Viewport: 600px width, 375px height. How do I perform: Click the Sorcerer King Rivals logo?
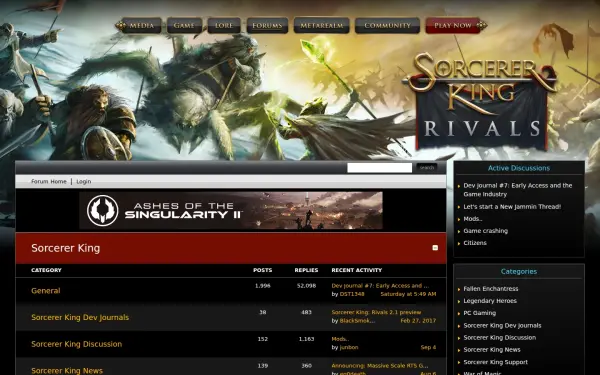481,101
